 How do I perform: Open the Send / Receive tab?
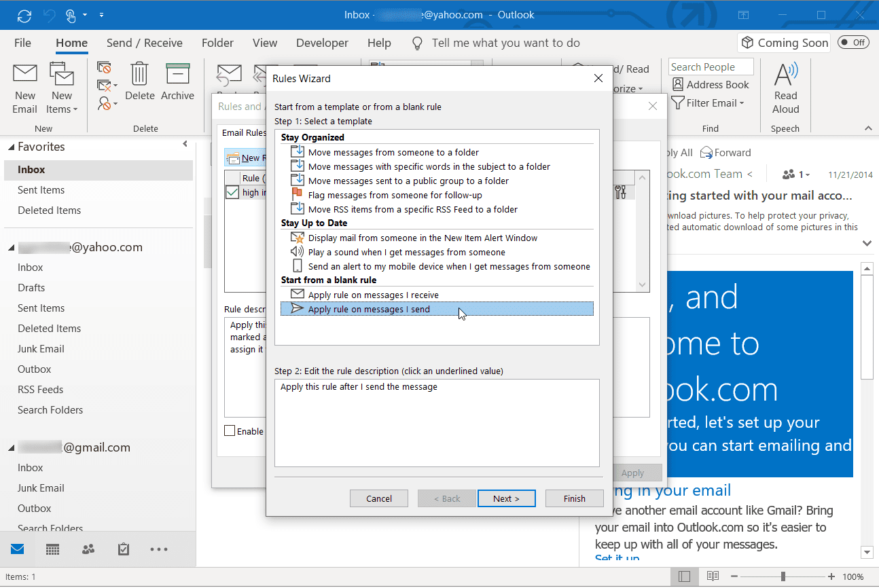pyautogui.click(x=145, y=43)
